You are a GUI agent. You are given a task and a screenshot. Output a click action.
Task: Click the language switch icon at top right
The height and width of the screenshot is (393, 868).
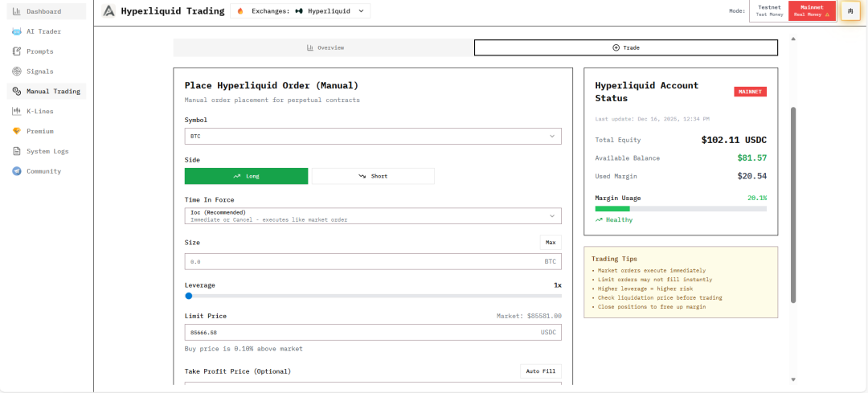[x=850, y=11]
